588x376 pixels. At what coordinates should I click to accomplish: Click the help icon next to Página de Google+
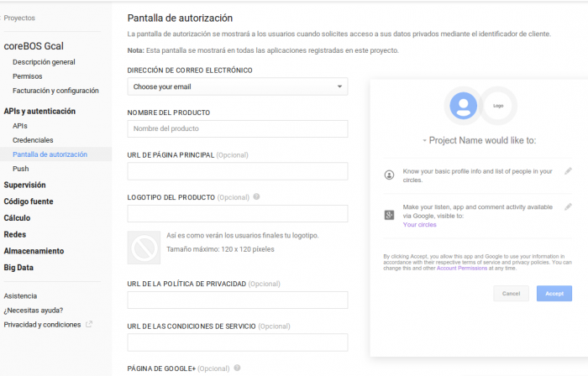238,368
